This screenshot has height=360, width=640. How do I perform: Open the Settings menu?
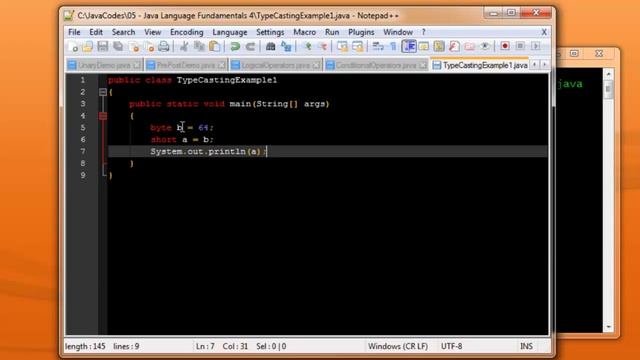pos(270,32)
